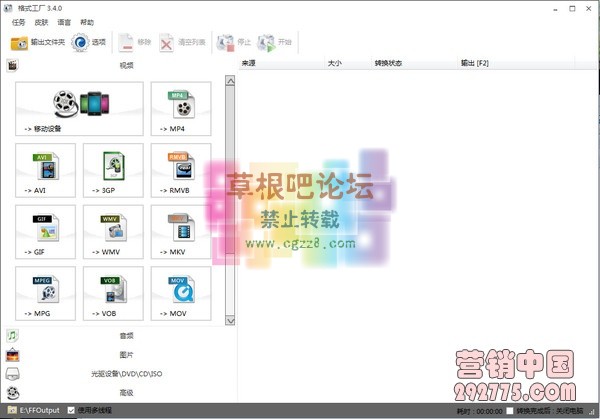This screenshot has width=600, height=419.
Task: Click the status bar folder icon
Action: 12,410
